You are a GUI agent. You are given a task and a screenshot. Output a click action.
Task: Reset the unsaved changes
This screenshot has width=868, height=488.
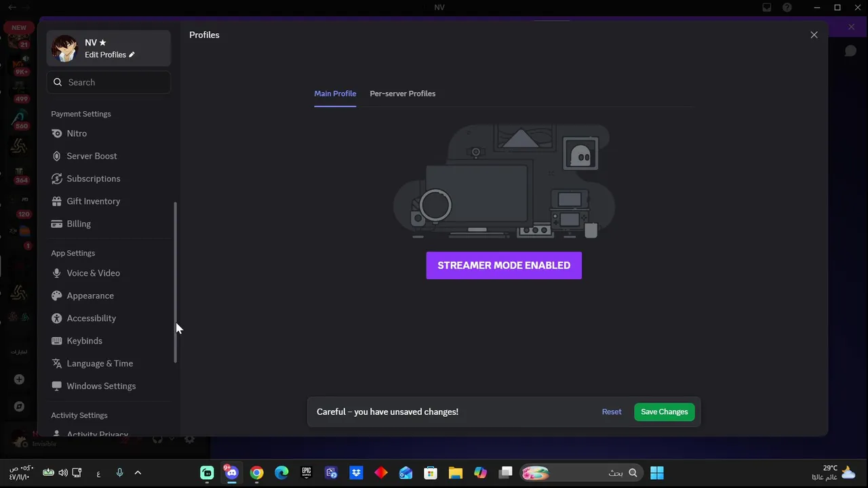point(612,412)
